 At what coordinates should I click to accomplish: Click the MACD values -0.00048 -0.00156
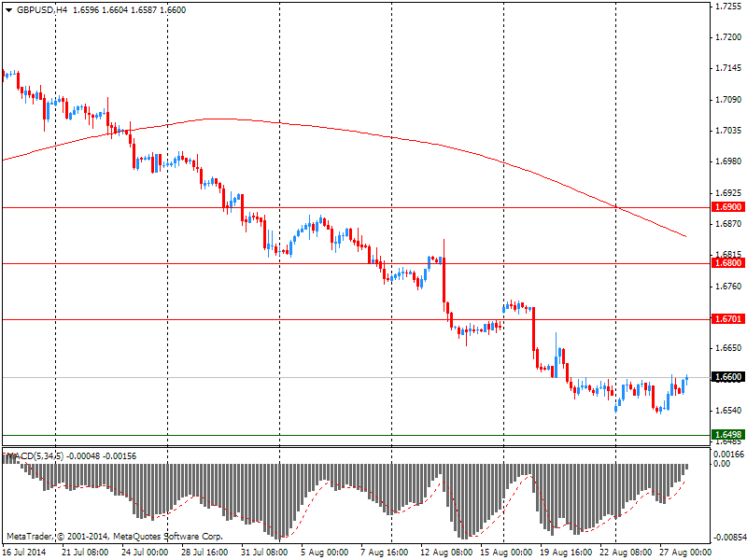click(x=101, y=456)
